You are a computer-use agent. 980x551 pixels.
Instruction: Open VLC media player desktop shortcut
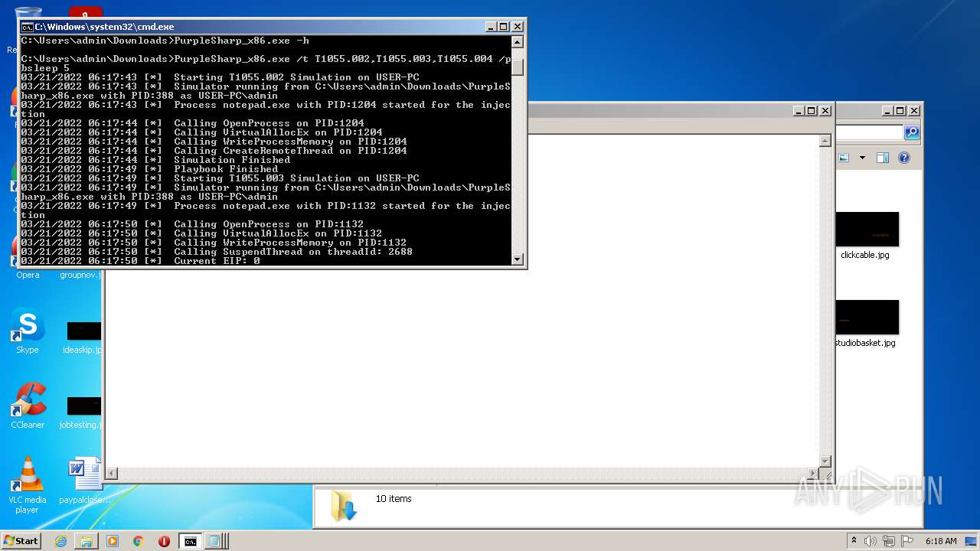pos(28,485)
